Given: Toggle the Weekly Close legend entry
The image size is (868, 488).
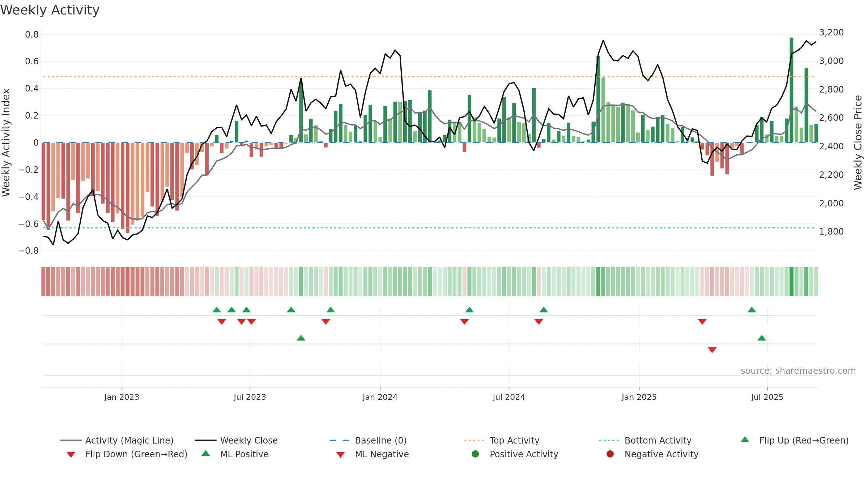Looking at the screenshot, I should point(236,440).
